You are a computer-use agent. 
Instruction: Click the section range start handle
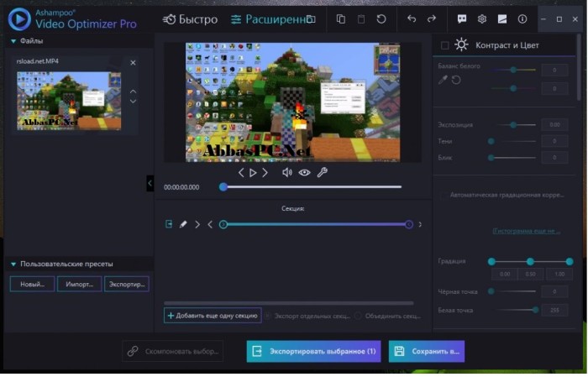tap(223, 224)
